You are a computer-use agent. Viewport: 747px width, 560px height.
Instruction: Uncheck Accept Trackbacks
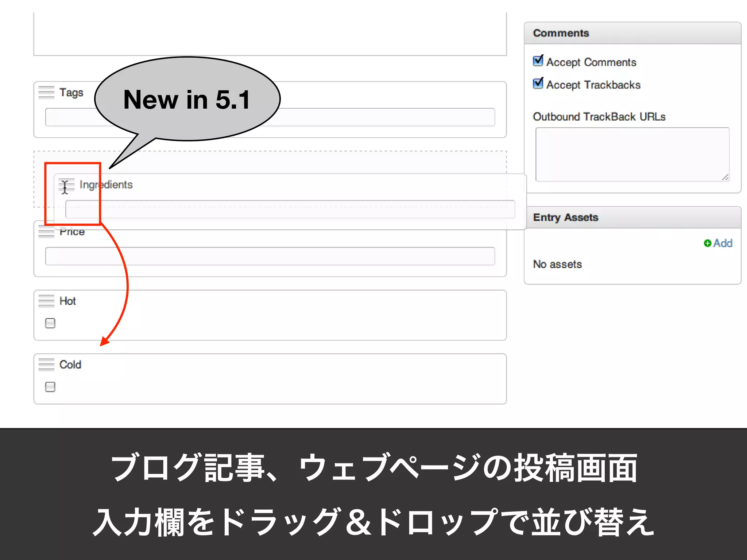[538, 83]
